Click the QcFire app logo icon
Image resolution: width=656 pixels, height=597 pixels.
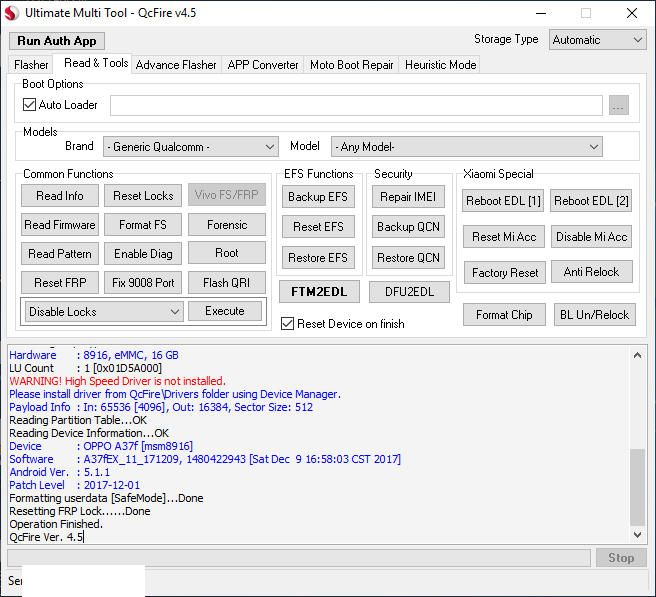[x=12, y=13]
